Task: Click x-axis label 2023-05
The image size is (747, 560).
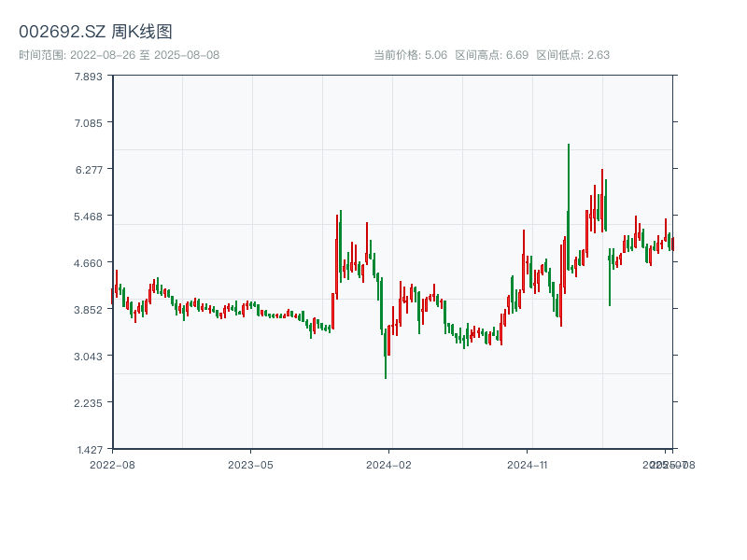Action: tap(250, 465)
